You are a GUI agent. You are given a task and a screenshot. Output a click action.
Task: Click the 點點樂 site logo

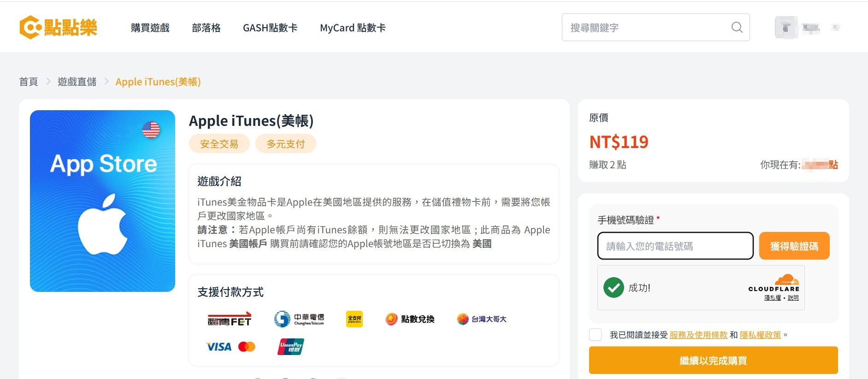pyautogui.click(x=58, y=27)
